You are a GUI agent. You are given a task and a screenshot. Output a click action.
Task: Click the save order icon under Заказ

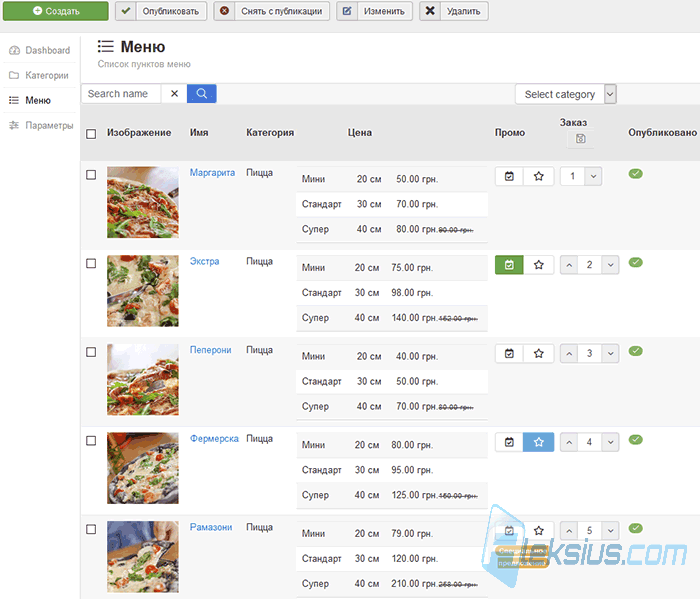(x=580, y=139)
